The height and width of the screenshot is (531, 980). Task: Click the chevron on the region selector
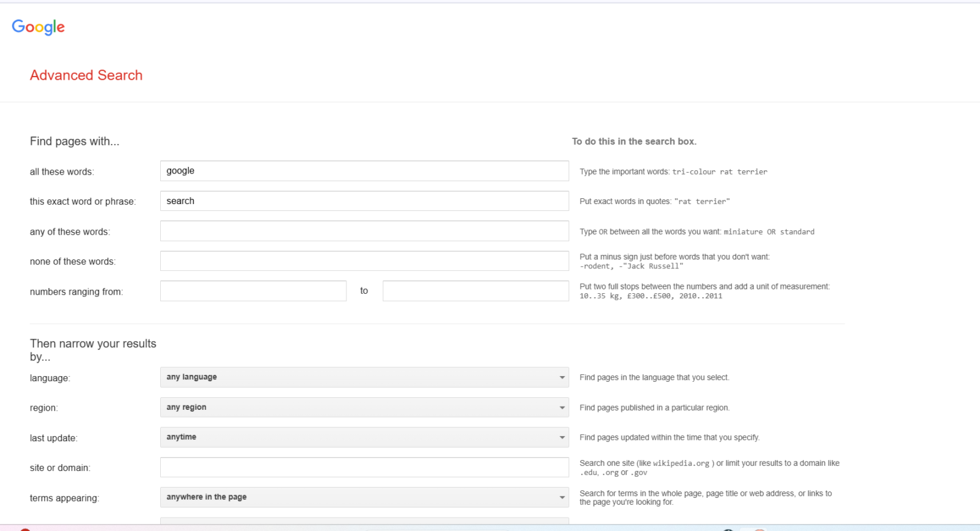coord(562,407)
